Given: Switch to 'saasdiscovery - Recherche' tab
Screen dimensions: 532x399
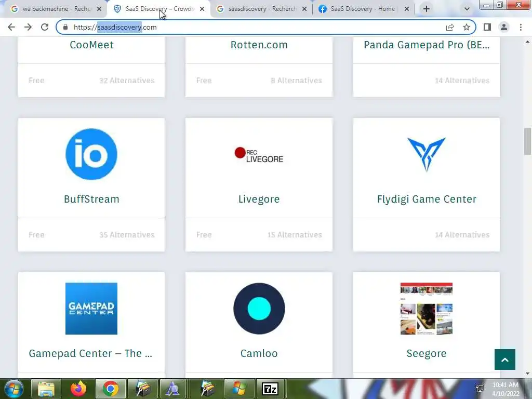Looking at the screenshot, I should [262, 9].
